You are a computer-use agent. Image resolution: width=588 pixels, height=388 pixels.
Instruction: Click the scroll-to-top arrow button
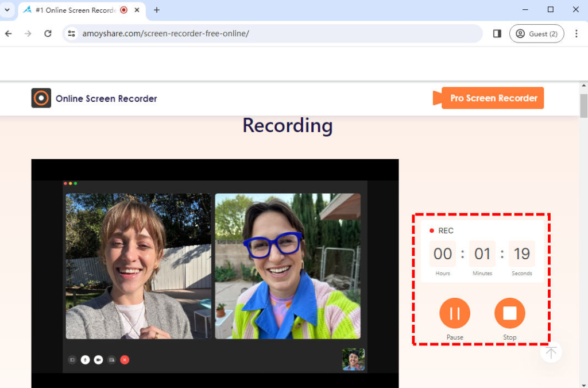(551, 352)
